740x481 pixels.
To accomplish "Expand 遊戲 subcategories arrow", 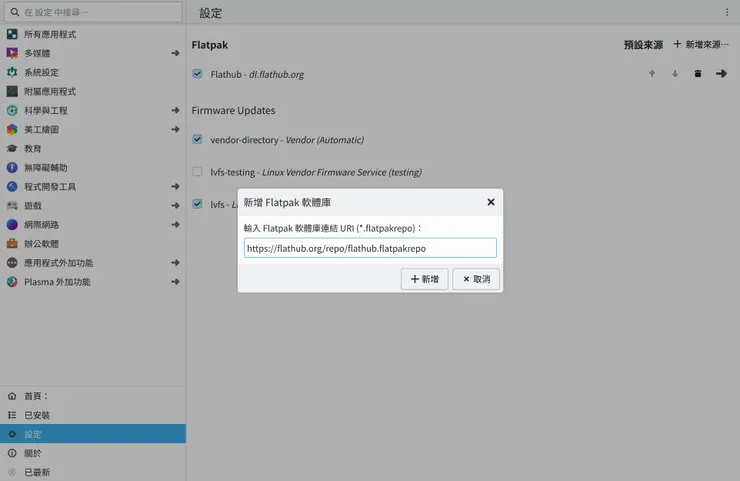I will click(x=176, y=205).
